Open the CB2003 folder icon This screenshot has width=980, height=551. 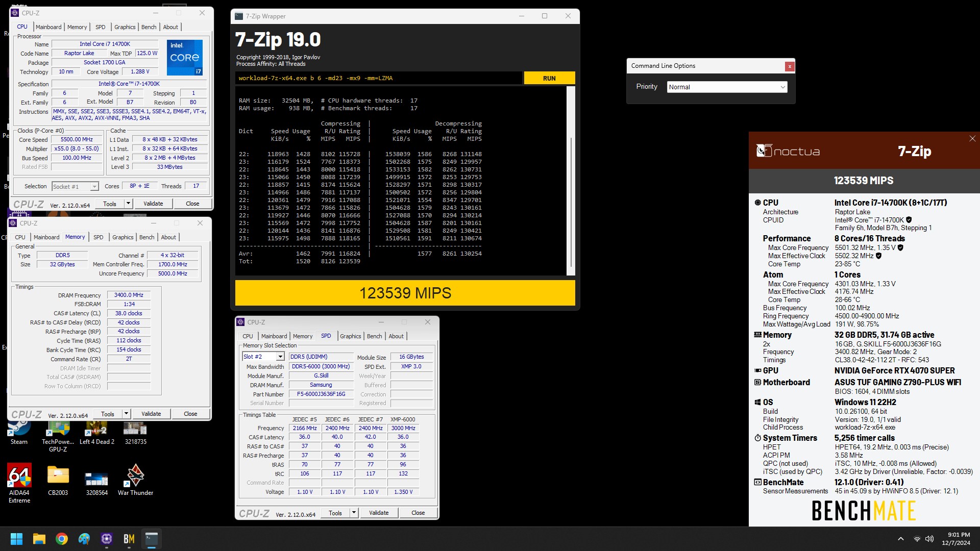pos(58,480)
